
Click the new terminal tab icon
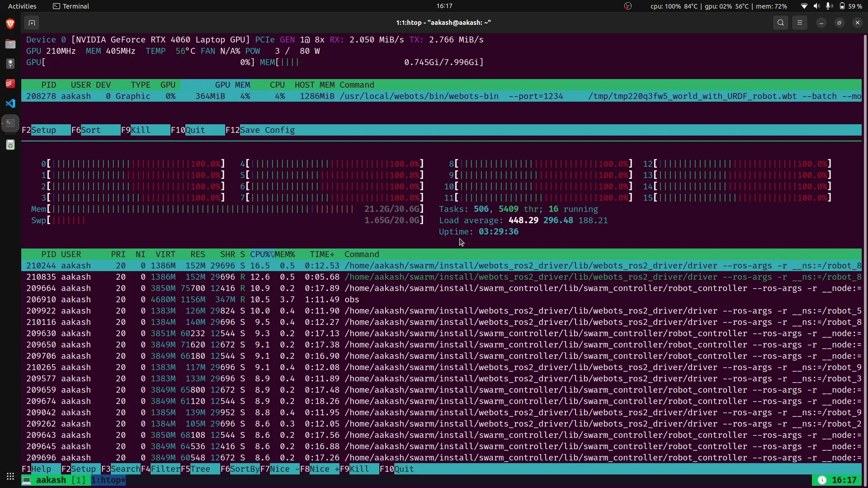coord(31,23)
